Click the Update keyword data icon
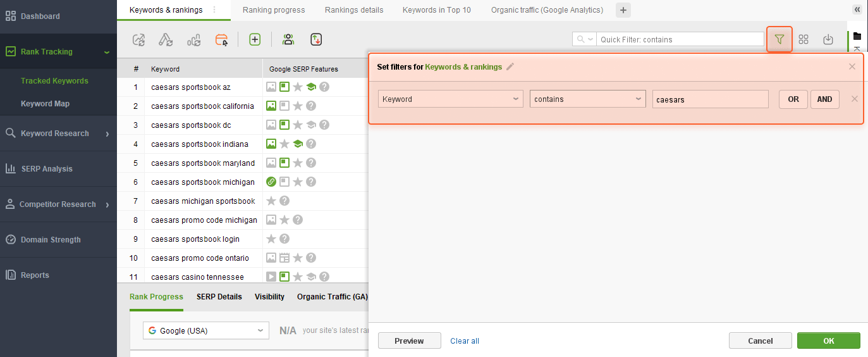This screenshot has width=868, height=357. pos(166,40)
